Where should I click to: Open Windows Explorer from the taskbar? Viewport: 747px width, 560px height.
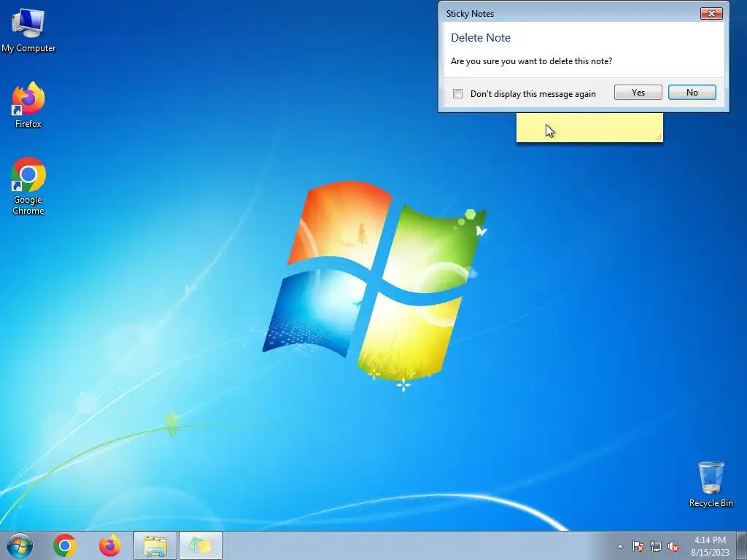(x=155, y=545)
